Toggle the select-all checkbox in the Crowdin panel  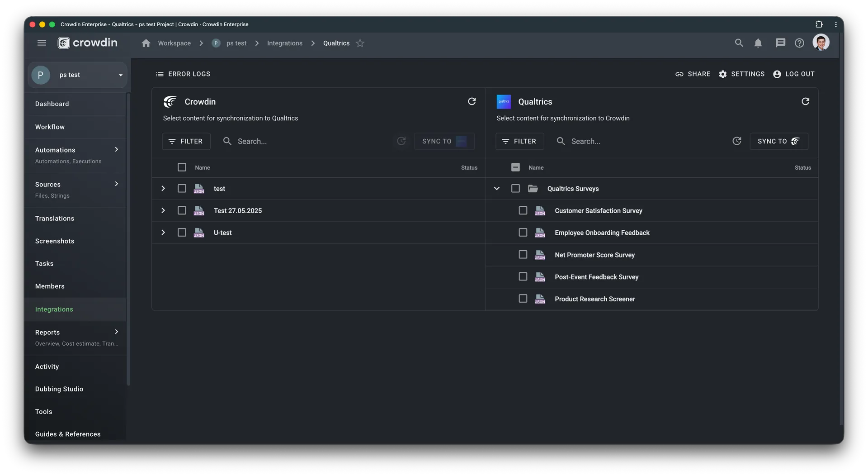click(182, 167)
